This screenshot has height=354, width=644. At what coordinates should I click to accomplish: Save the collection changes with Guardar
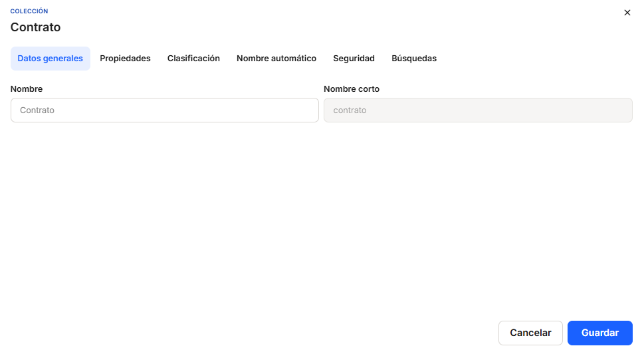tap(599, 333)
